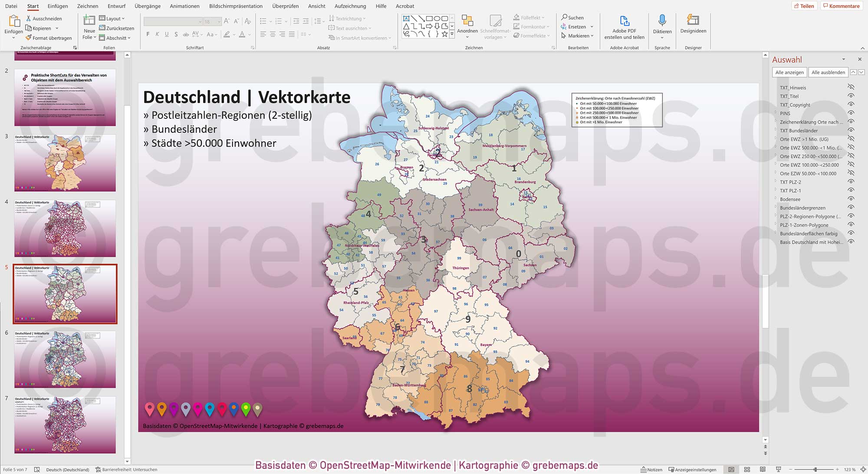Open the Anordnen dropdown
This screenshot has height=474, width=868.
click(x=468, y=26)
